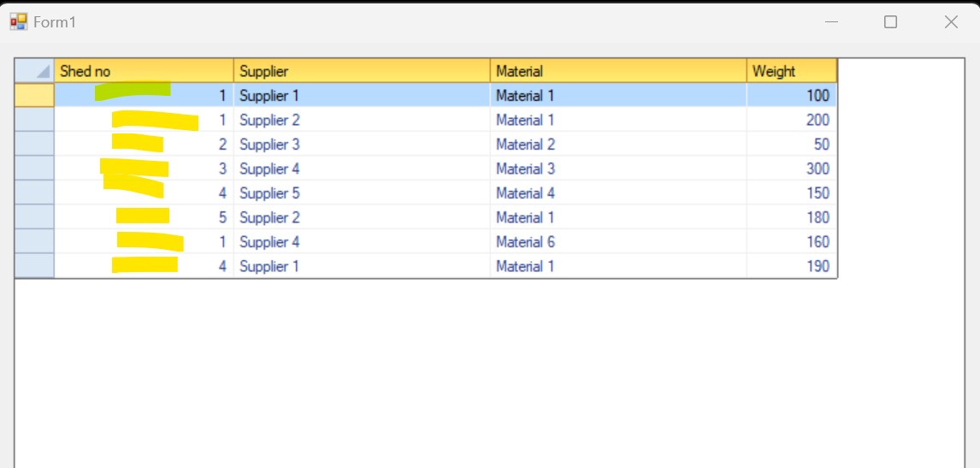Click the grid's select-all corner triangle
The height and width of the screenshot is (468, 980).
35,71
